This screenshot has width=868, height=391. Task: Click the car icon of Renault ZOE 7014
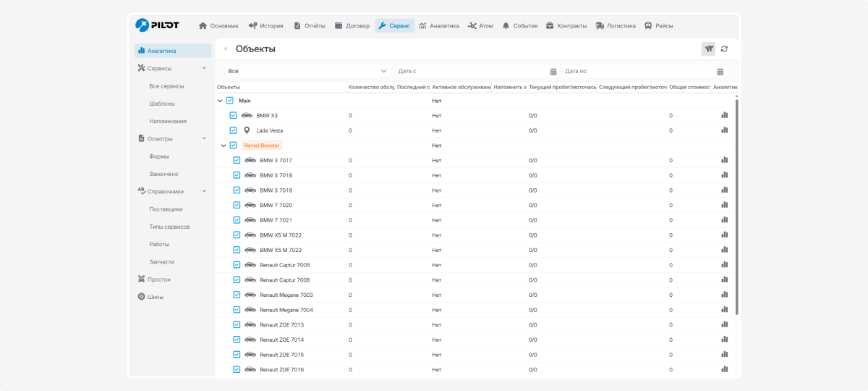click(x=250, y=340)
